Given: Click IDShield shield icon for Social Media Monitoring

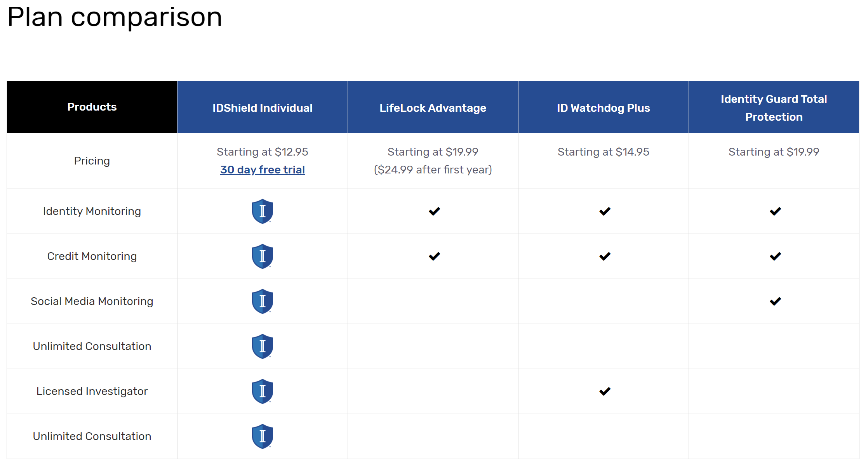Looking at the screenshot, I should (263, 301).
